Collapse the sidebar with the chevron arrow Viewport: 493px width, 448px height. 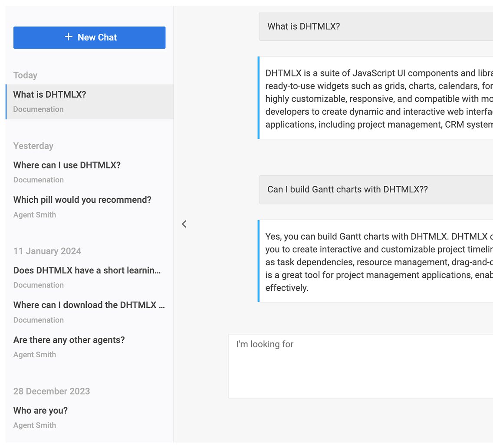click(x=184, y=224)
